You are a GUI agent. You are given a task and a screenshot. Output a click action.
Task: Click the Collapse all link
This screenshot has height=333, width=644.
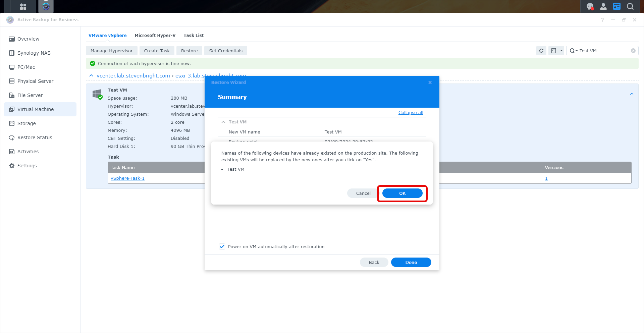tap(411, 113)
